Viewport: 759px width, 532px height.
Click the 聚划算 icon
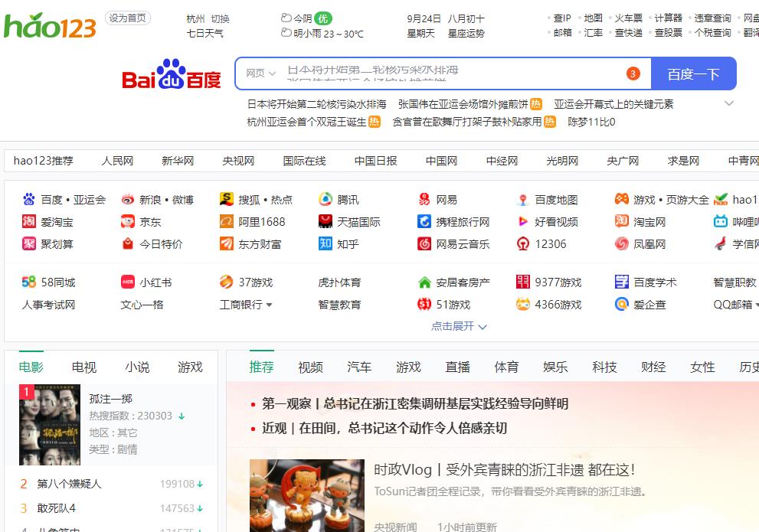pyautogui.click(x=29, y=243)
